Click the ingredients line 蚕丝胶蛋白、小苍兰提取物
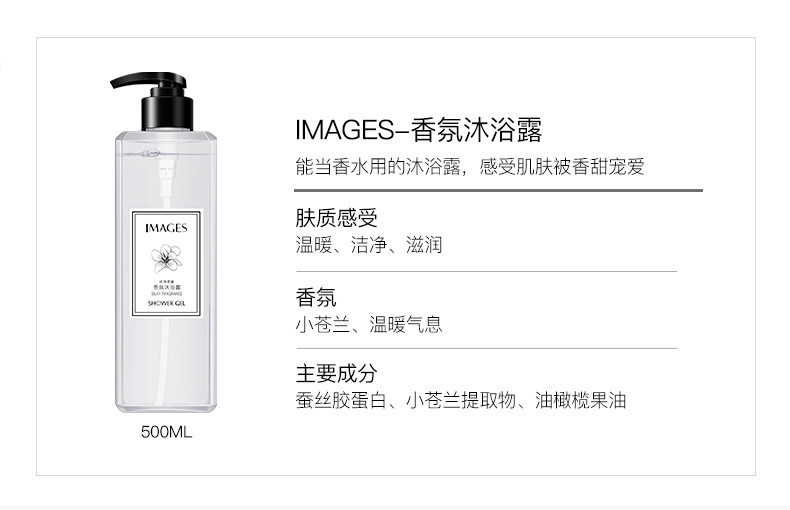The height and width of the screenshot is (510, 790). 461,401
